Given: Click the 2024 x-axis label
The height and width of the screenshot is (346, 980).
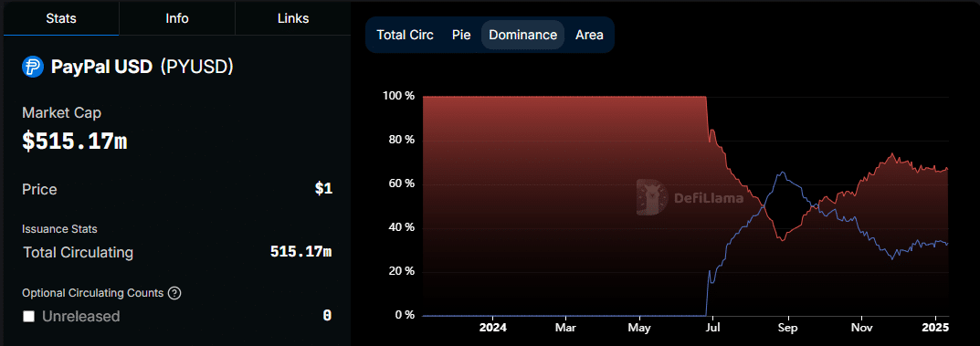Looking at the screenshot, I should pyautogui.click(x=492, y=327).
